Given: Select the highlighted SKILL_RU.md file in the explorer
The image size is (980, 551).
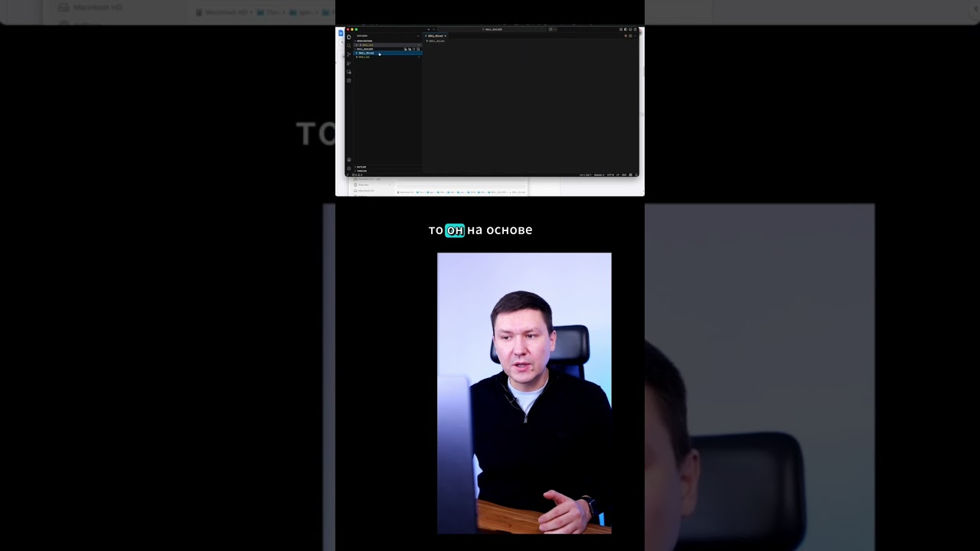Looking at the screenshot, I should [387, 53].
